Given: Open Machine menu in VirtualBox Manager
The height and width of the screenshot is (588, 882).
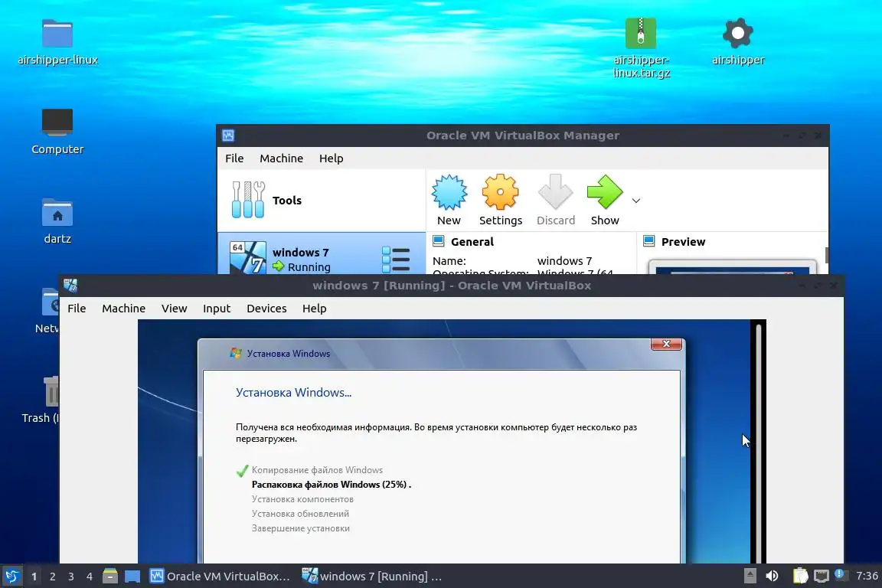Looking at the screenshot, I should point(281,158).
